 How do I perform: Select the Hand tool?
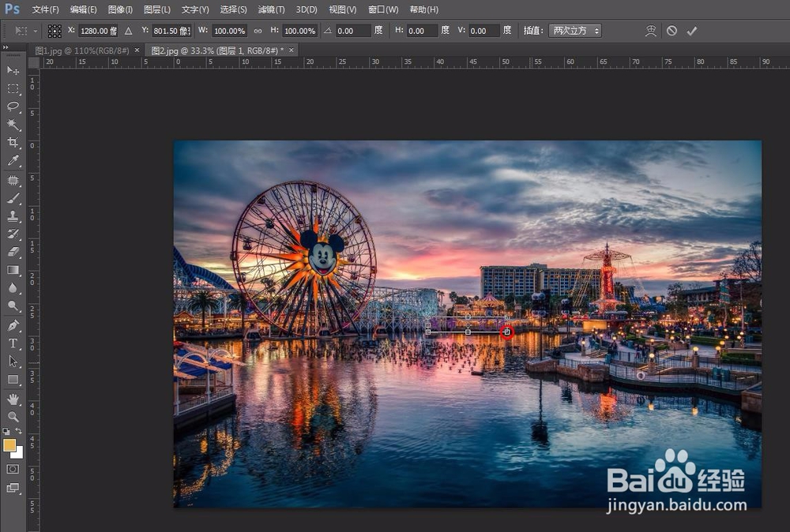coord(13,399)
